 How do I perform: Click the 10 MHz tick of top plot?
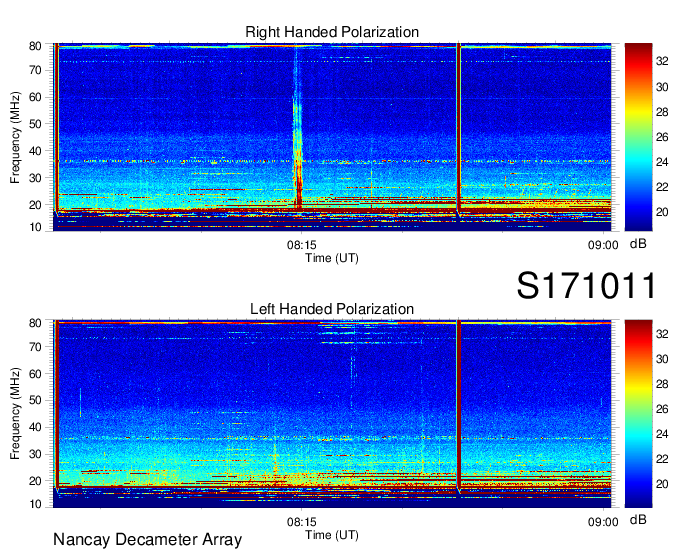35,227
